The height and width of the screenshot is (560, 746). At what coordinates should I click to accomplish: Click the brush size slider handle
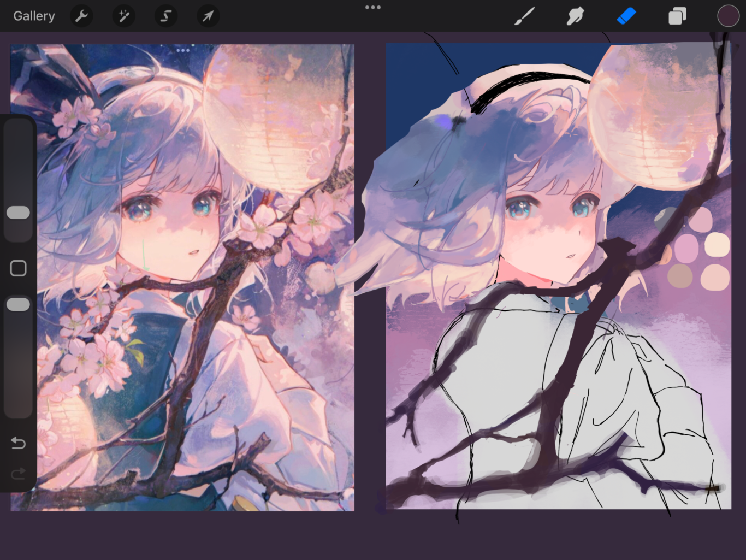tap(18, 213)
